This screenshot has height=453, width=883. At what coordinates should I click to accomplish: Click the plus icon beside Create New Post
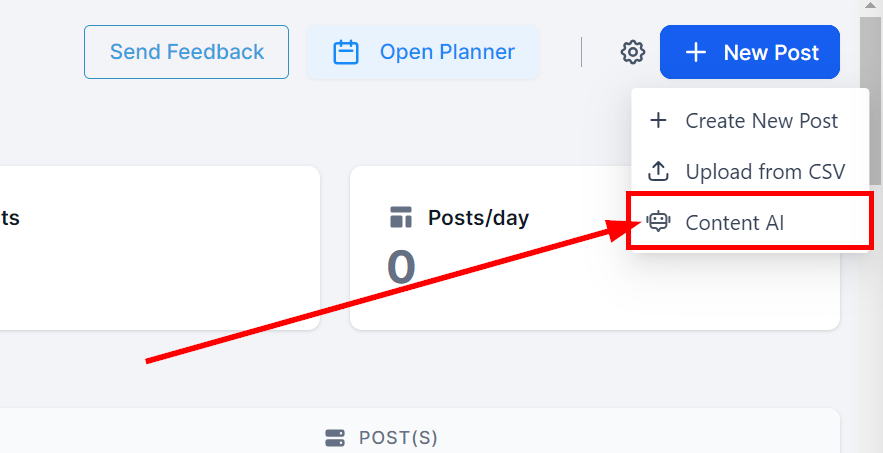click(x=658, y=121)
